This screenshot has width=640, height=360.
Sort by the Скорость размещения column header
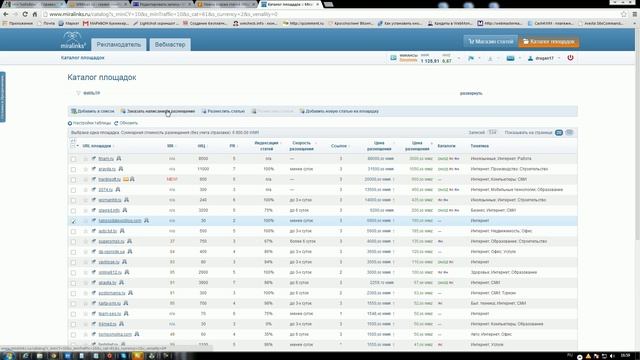[302, 146]
